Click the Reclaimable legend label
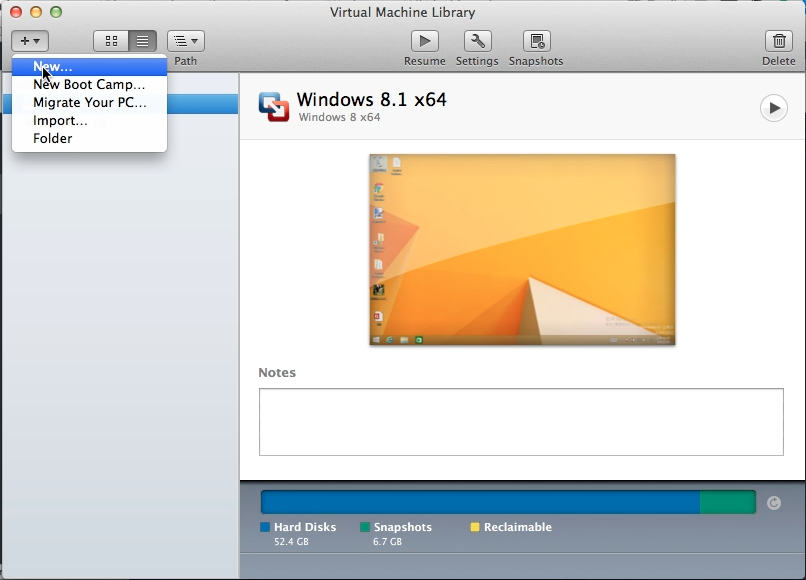This screenshot has height=580, width=806. 518,527
